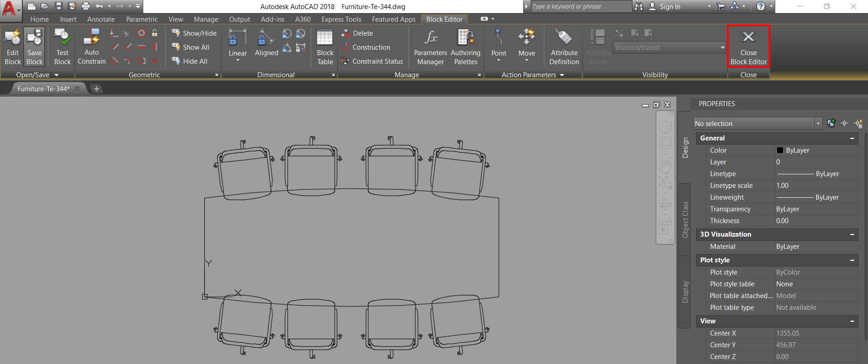Click the Save As icon in quick access toolbar

pos(72,6)
